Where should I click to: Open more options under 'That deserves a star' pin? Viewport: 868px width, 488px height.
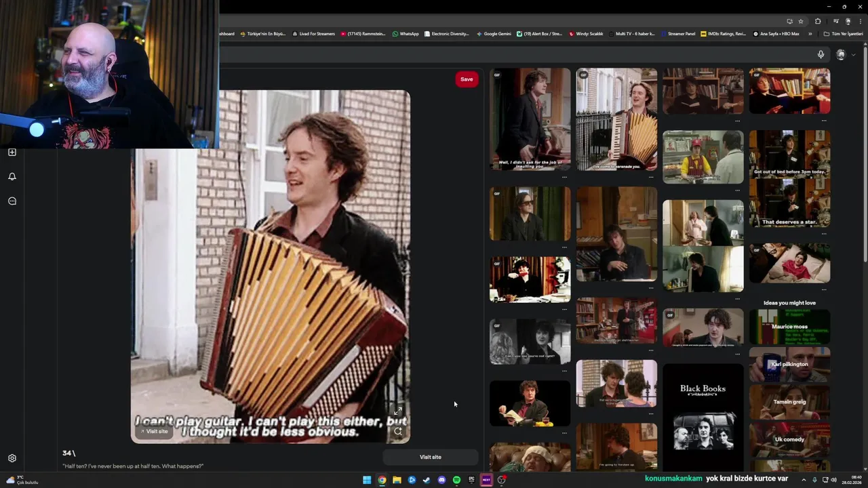click(824, 234)
